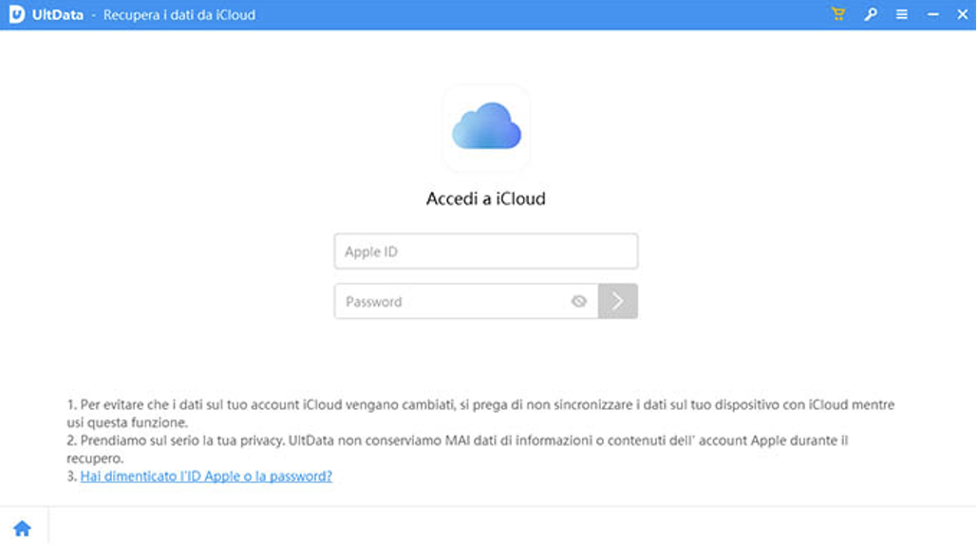Click the "Recupera i dati da iCloud" title text
This screenshot has height=560, width=978.
click(x=179, y=15)
